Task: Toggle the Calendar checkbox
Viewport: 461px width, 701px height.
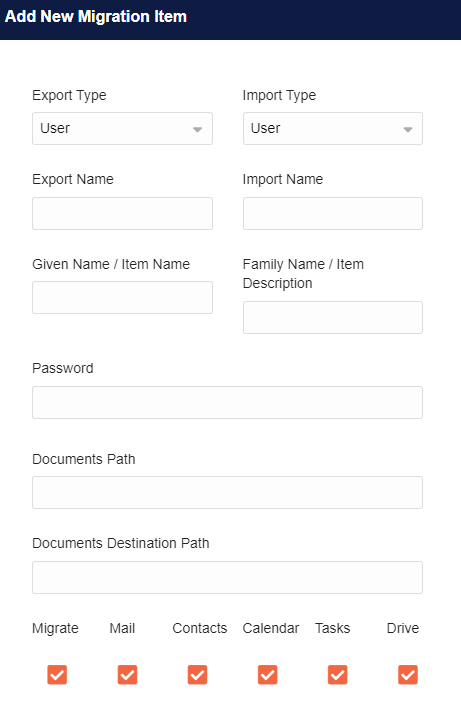Action: pos(267,675)
